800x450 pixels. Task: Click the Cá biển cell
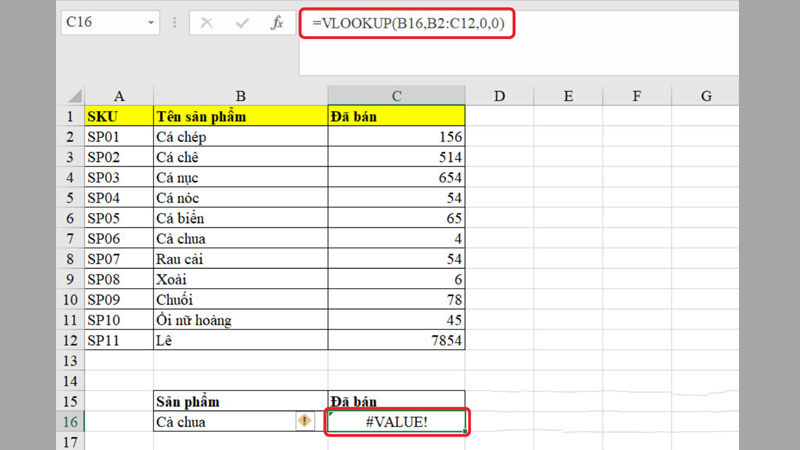pyautogui.click(x=240, y=218)
